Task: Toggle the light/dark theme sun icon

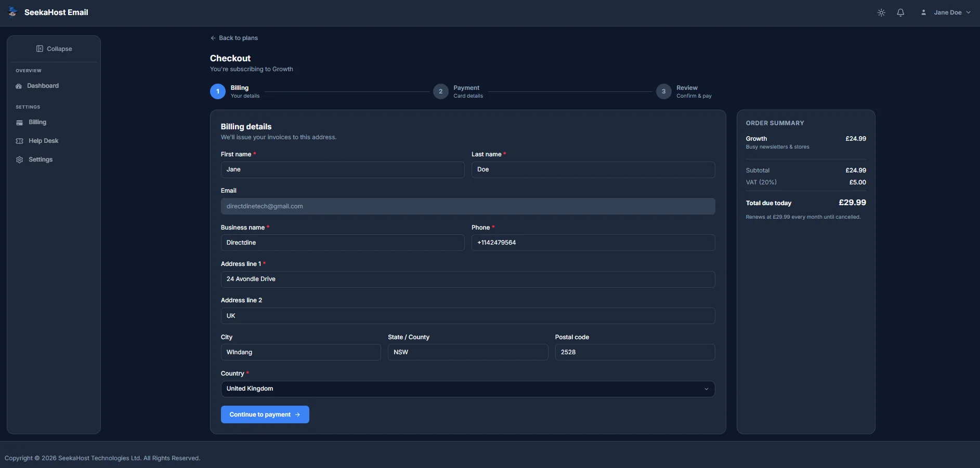Action: pyautogui.click(x=881, y=12)
